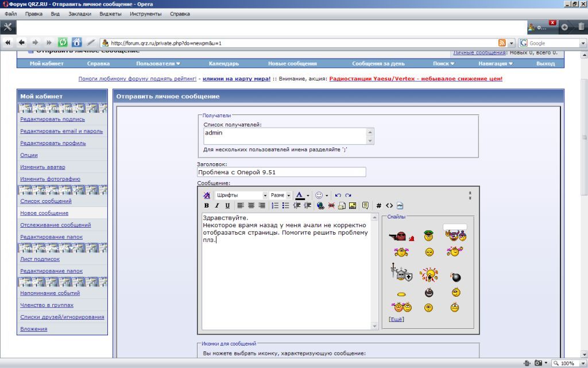Go to browser home page

[x=76, y=43]
